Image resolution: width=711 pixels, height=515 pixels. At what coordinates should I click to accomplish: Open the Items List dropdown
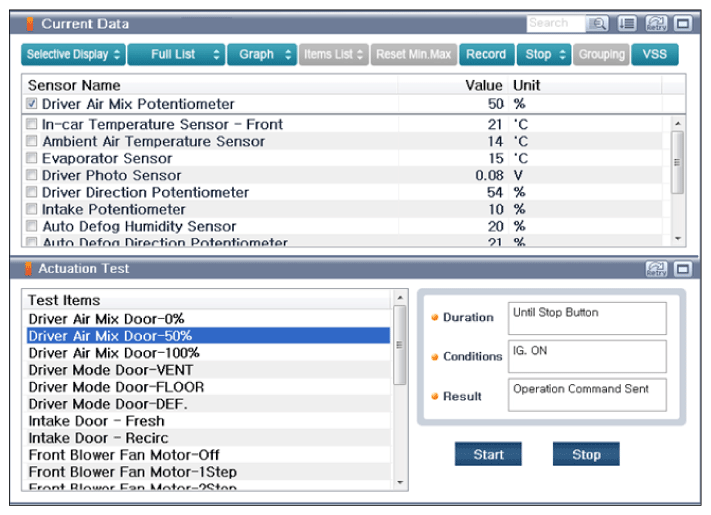[x=333, y=54]
